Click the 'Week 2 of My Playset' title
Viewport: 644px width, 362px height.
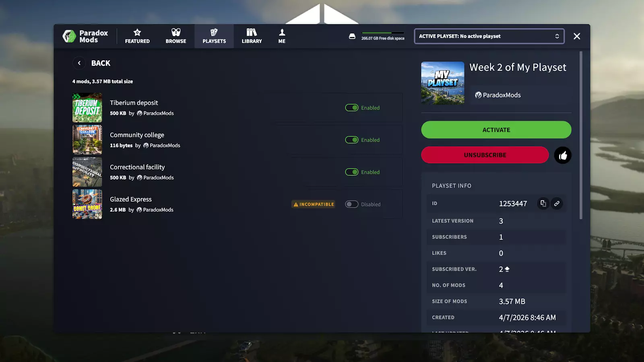pos(518,67)
